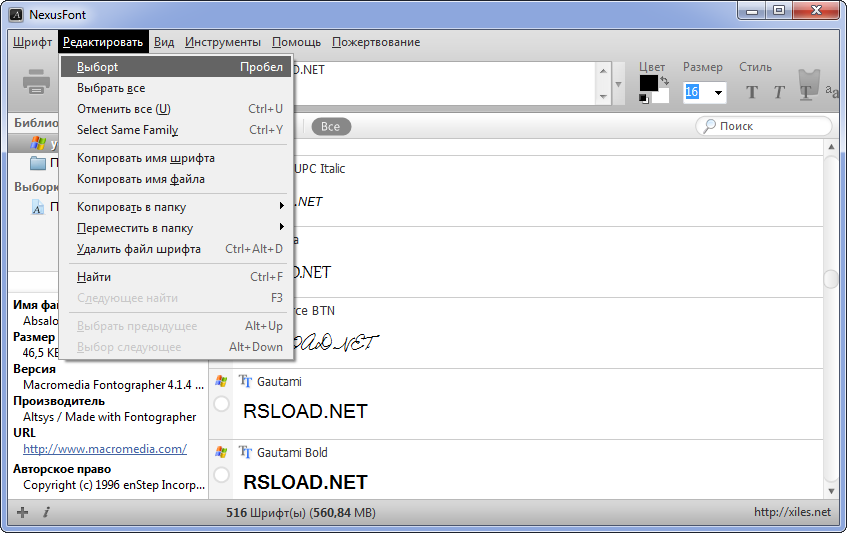The height and width of the screenshot is (533, 847).
Task: Click font list scrollbar down arrow
Action: coord(831,491)
